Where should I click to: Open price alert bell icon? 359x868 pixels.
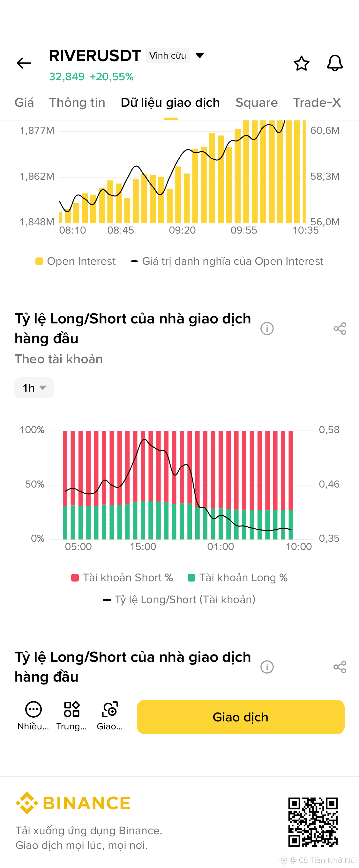(335, 63)
